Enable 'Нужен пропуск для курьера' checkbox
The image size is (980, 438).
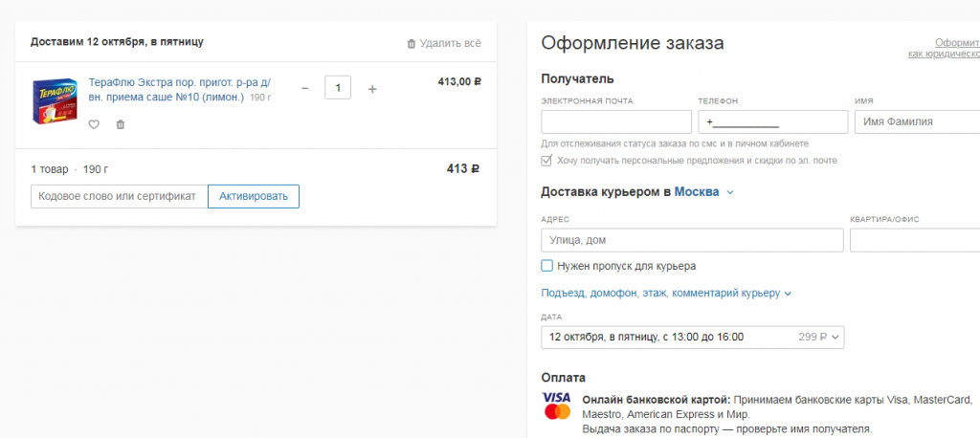point(547,266)
